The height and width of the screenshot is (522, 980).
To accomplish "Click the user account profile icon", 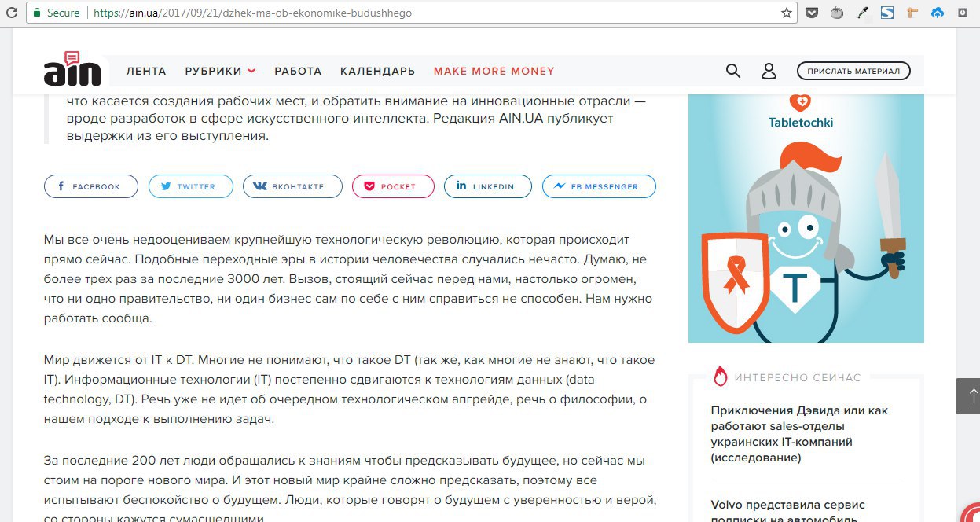I will (x=769, y=71).
